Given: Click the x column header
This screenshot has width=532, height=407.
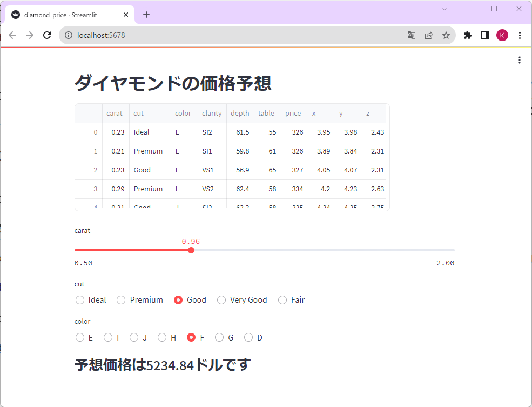Looking at the screenshot, I should point(321,114).
